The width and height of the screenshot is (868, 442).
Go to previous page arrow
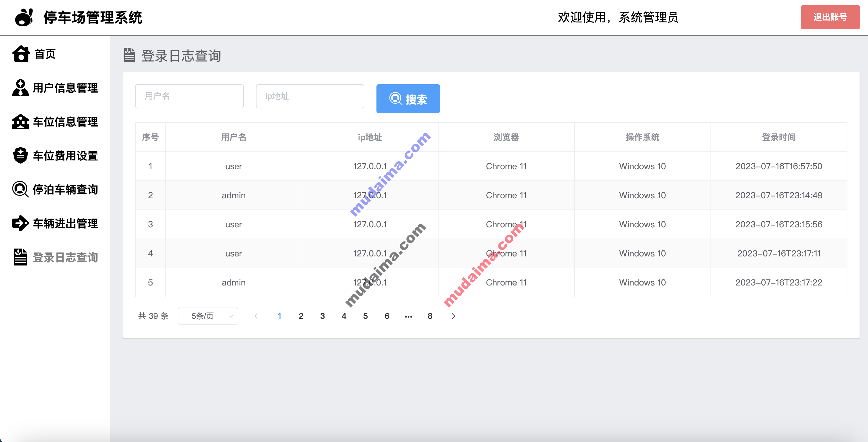(x=256, y=316)
